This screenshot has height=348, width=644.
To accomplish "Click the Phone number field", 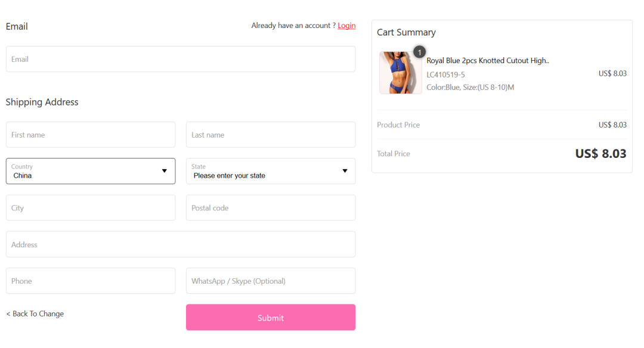I will (91, 281).
